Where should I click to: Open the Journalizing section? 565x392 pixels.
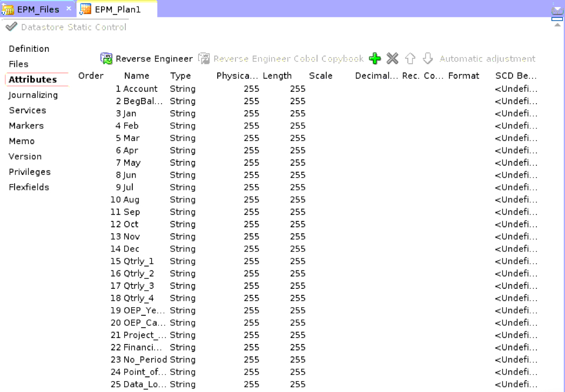(33, 95)
